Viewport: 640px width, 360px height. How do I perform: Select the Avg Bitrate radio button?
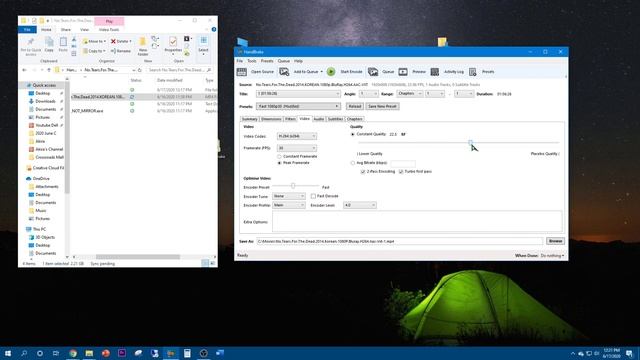(353, 163)
